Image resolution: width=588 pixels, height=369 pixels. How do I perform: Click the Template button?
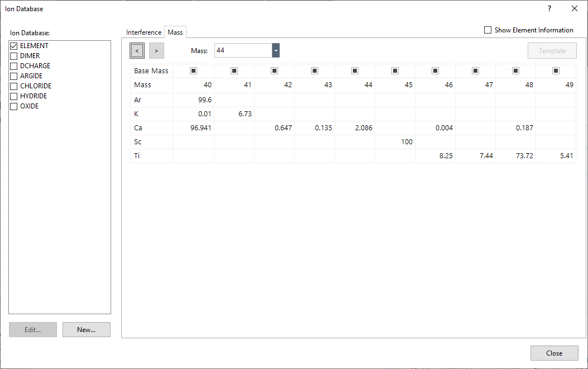552,51
